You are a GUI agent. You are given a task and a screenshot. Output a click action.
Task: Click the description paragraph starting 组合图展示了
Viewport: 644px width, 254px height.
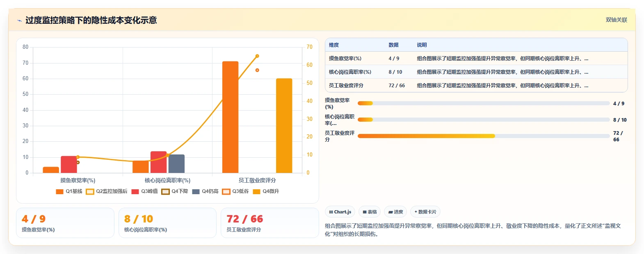473,230
